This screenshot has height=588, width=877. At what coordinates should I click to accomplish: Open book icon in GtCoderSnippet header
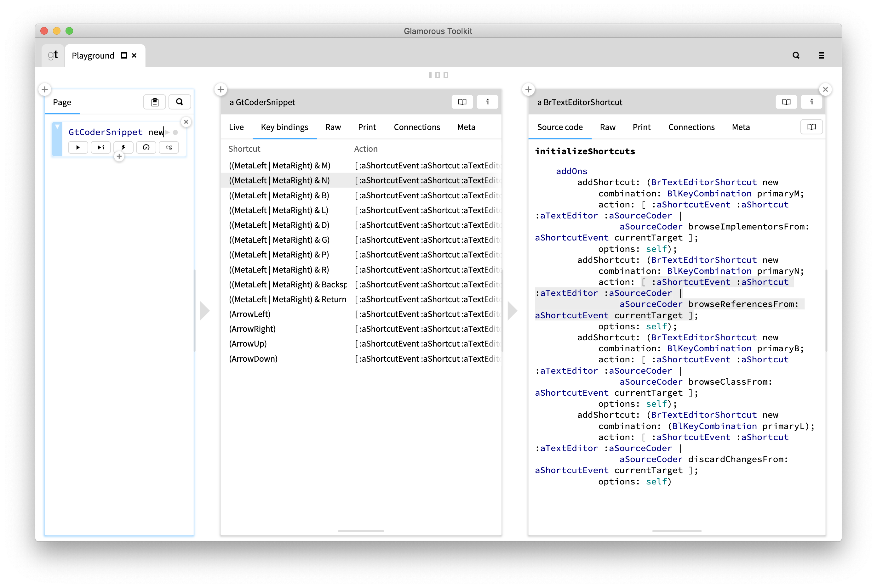click(x=462, y=102)
